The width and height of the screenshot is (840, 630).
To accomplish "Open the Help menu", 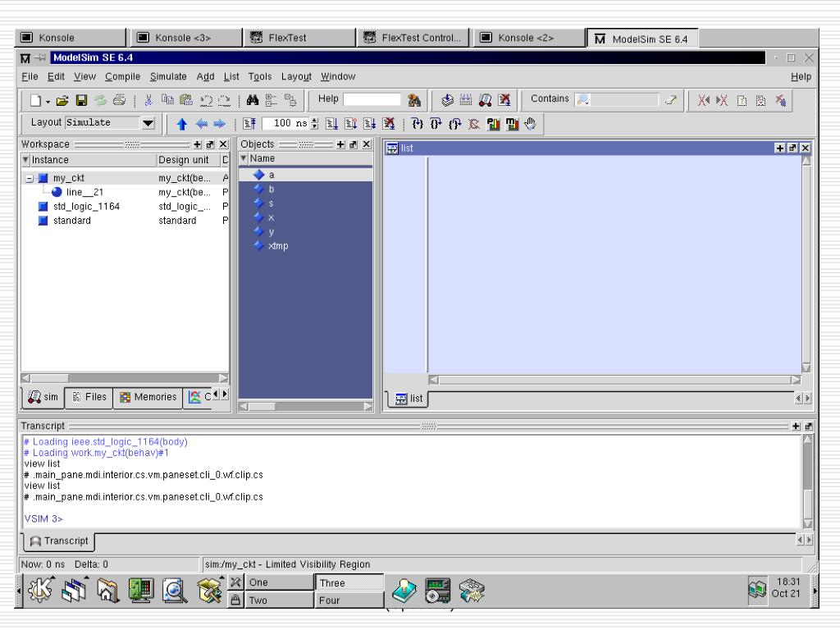I will point(801,76).
